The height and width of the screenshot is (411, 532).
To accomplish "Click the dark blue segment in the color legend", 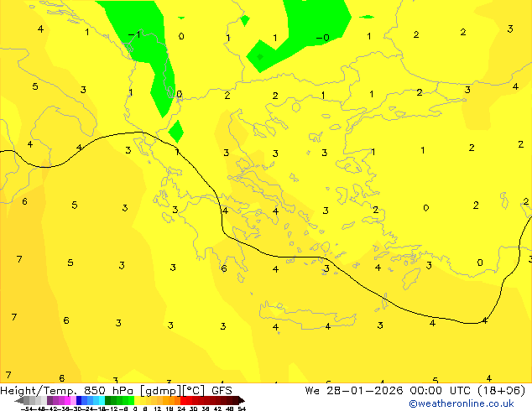I will click(x=79, y=400).
